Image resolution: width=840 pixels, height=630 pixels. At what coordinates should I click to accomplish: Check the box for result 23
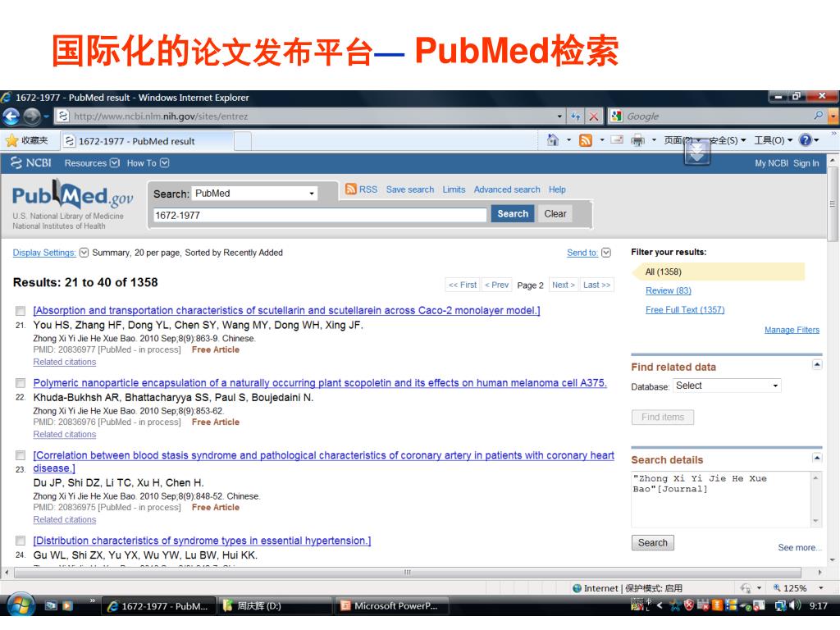point(21,455)
